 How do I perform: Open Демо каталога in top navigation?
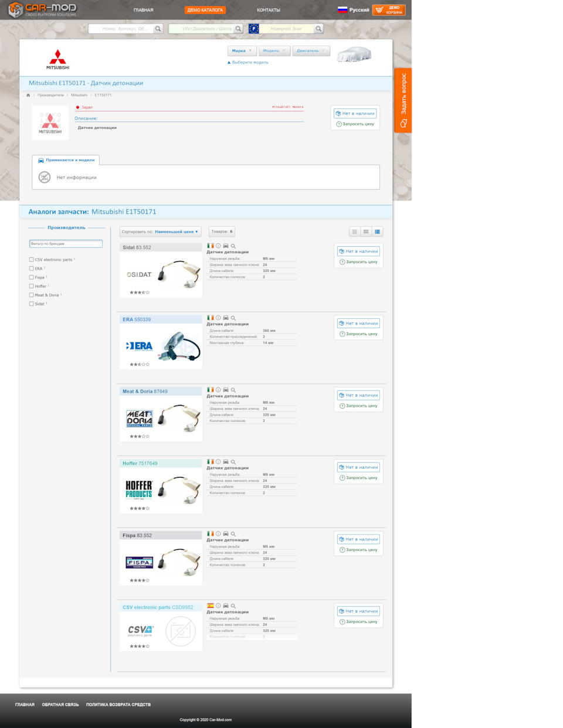(205, 10)
